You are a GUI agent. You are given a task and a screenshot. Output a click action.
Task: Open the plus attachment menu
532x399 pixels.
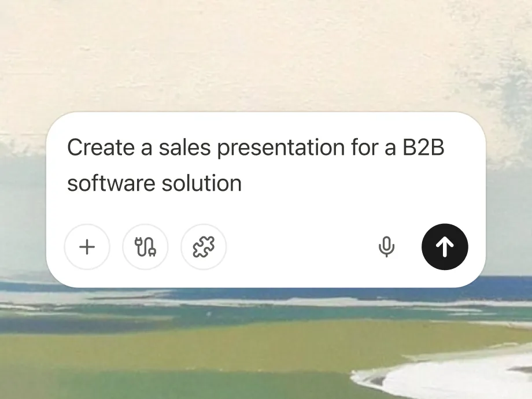click(87, 247)
